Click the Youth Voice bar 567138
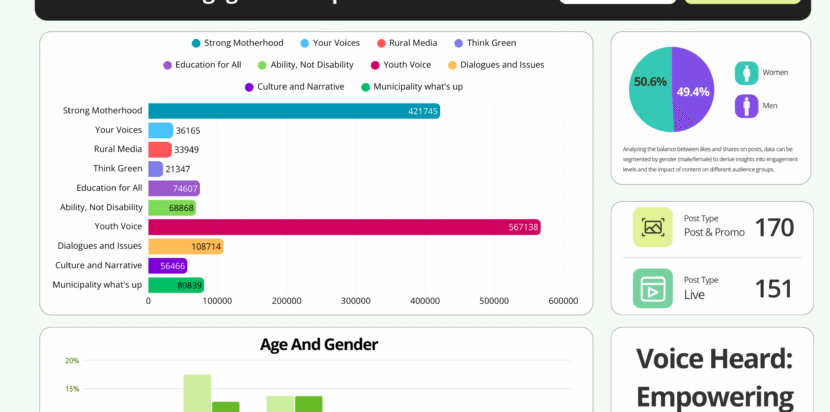830x412 pixels. click(x=344, y=227)
